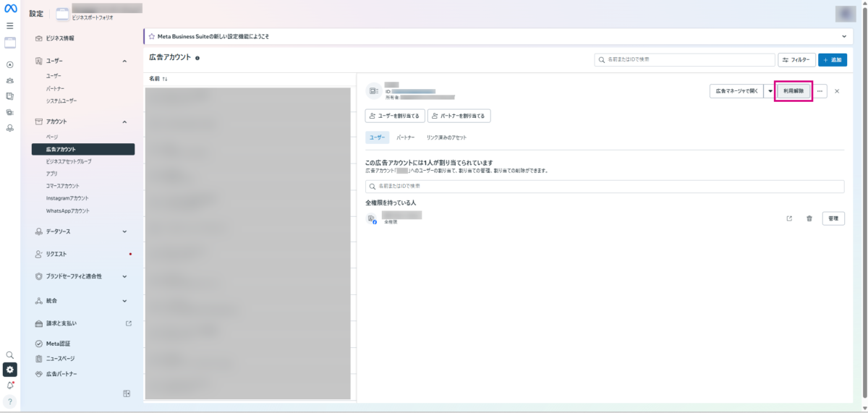Open the フィルター button
This screenshot has width=868, height=413.
796,60
